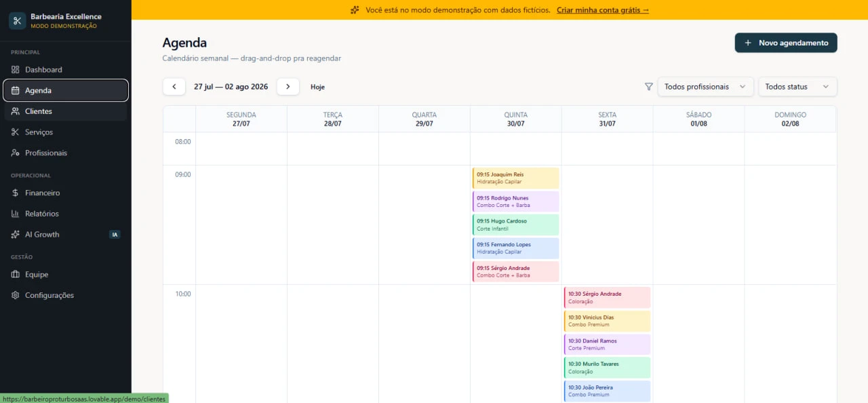This screenshot has height=403, width=868.
Task: Click Quinta 30/07 column header
Action: click(516, 119)
